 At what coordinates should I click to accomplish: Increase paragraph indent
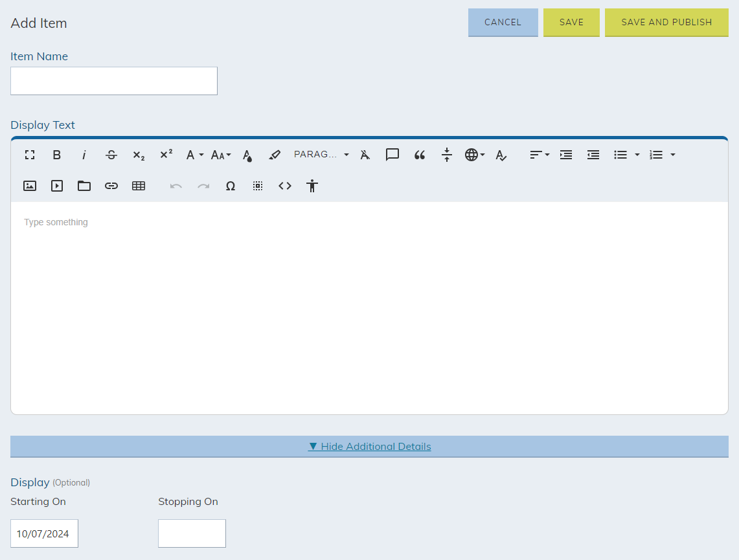[x=566, y=155]
